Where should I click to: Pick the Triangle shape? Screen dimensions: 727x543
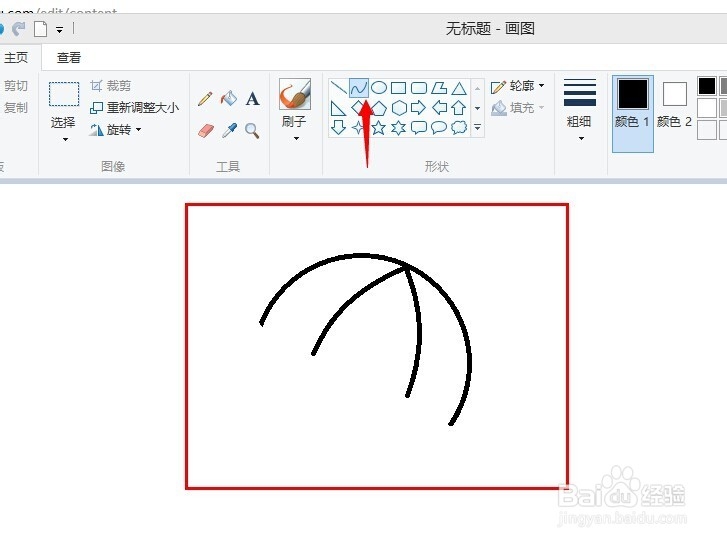459,88
